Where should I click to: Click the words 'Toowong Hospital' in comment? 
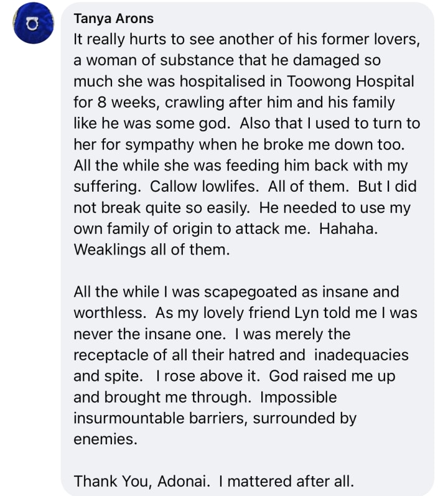pos(350,82)
